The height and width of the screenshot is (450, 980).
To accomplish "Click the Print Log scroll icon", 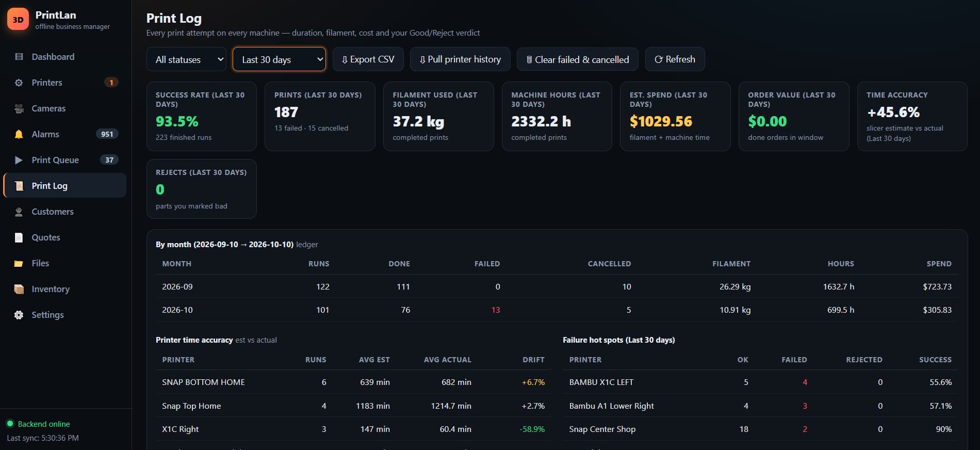I will [x=19, y=186].
